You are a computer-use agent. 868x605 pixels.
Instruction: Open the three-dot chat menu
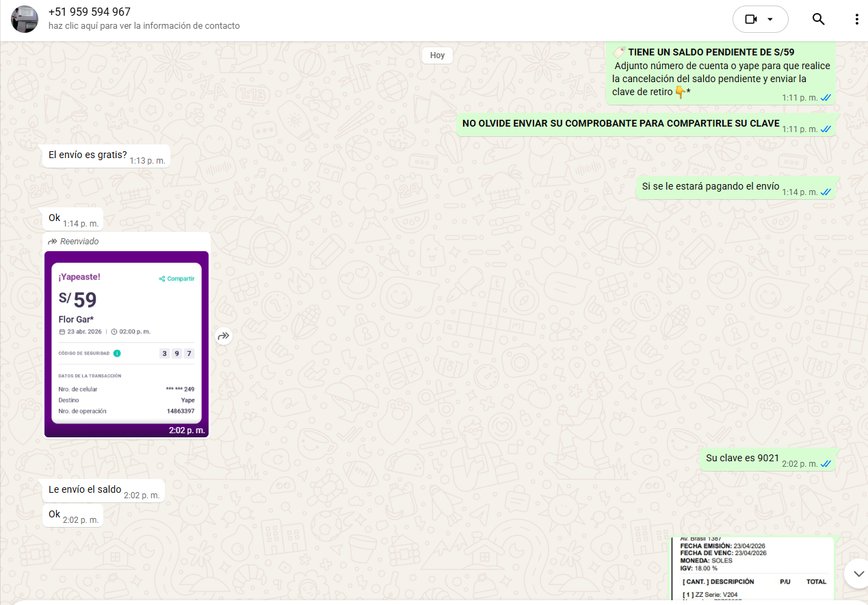[x=856, y=19]
